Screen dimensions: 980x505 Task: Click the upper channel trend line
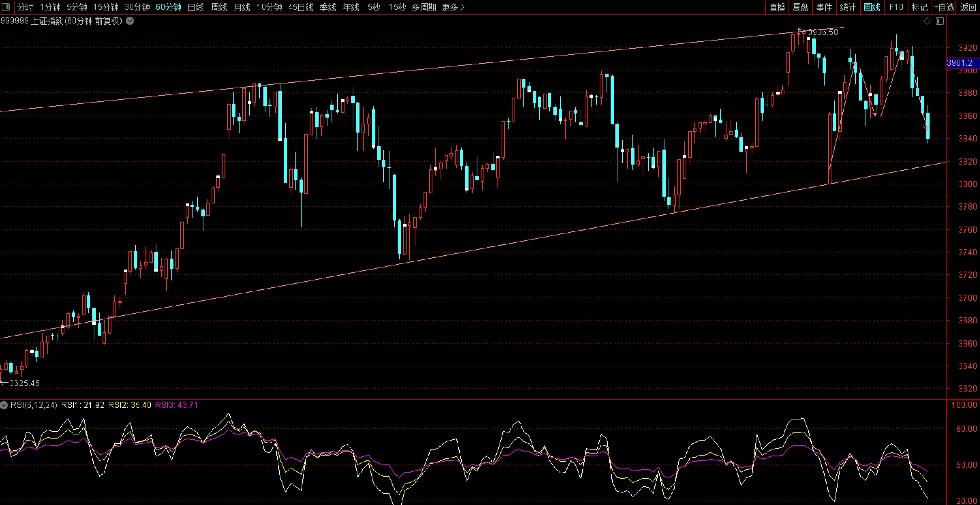coord(457,66)
